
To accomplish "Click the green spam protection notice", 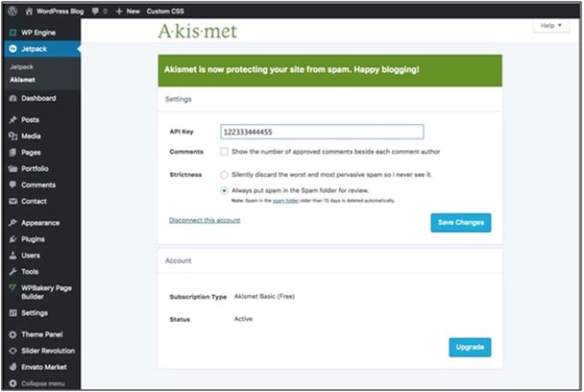I will [330, 71].
